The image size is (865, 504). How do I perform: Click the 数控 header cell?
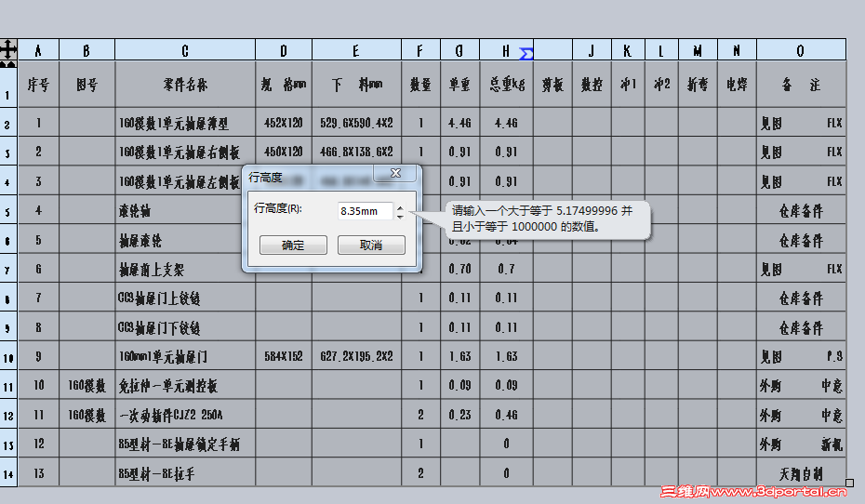coord(592,85)
